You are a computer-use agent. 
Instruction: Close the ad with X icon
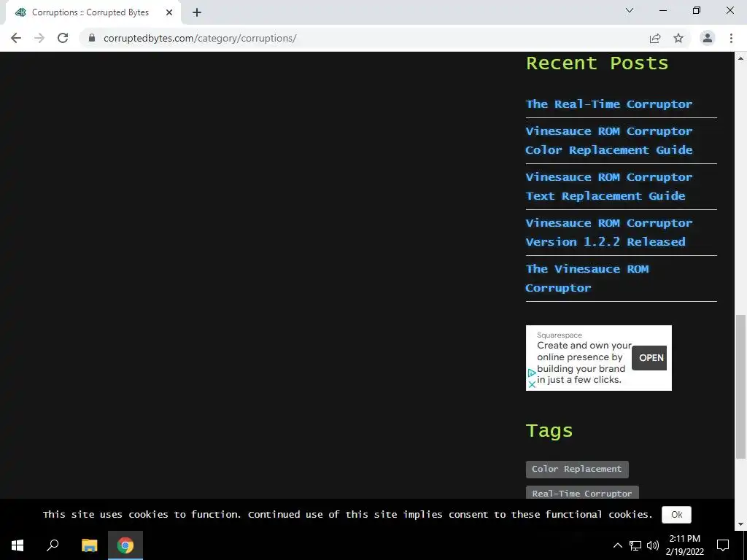point(532,384)
